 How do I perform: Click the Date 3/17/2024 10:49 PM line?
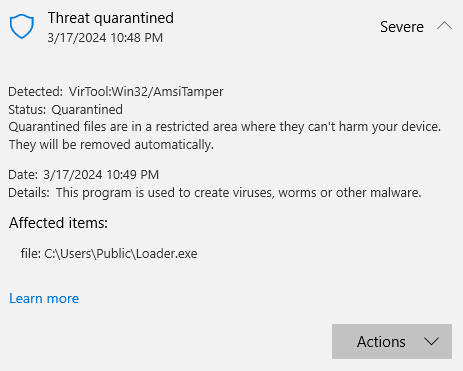(x=83, y=174)
